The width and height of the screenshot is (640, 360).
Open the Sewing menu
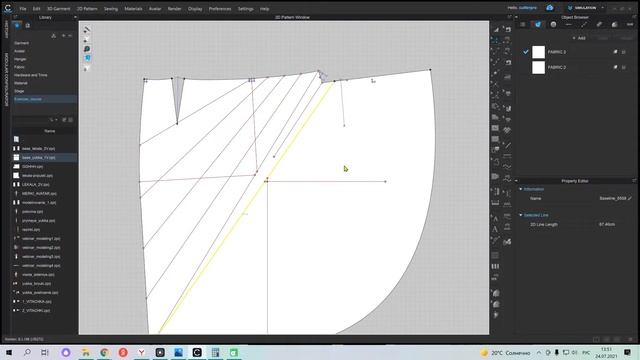[111, 9]
